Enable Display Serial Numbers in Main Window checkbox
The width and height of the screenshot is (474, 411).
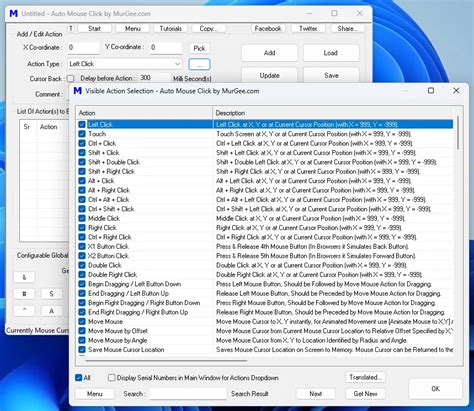click(x=112, y=378)
